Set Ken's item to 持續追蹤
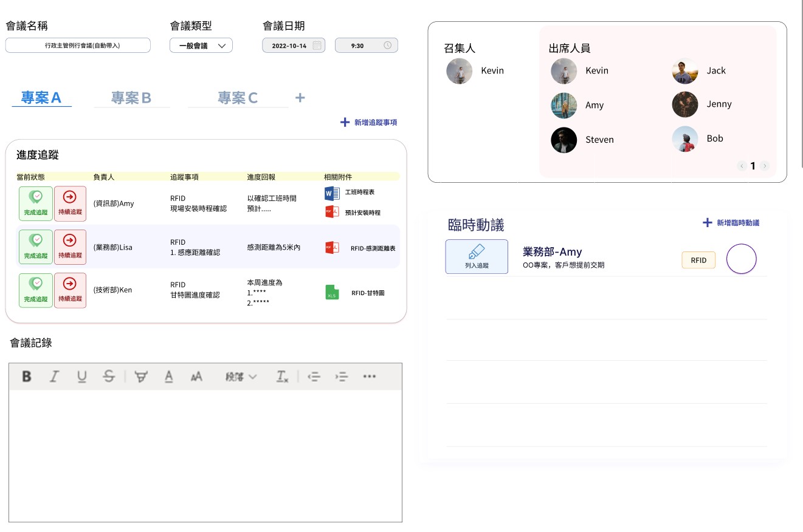 click(70, 291)
